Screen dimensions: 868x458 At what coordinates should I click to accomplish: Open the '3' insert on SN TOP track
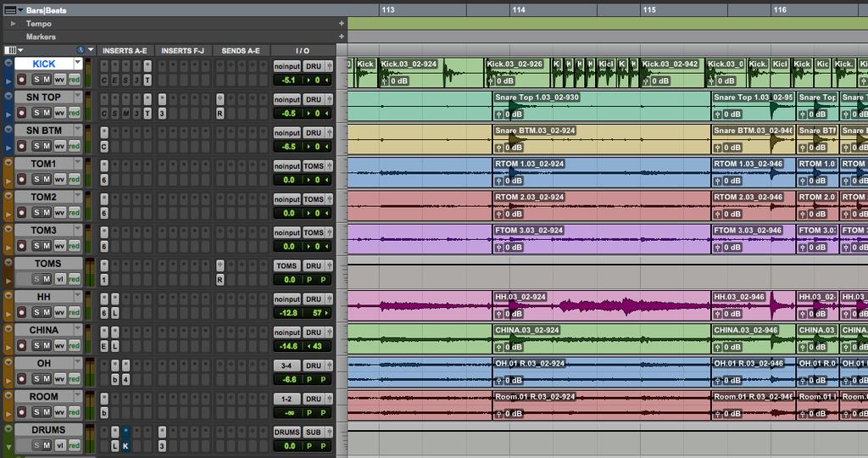[162, 114]
